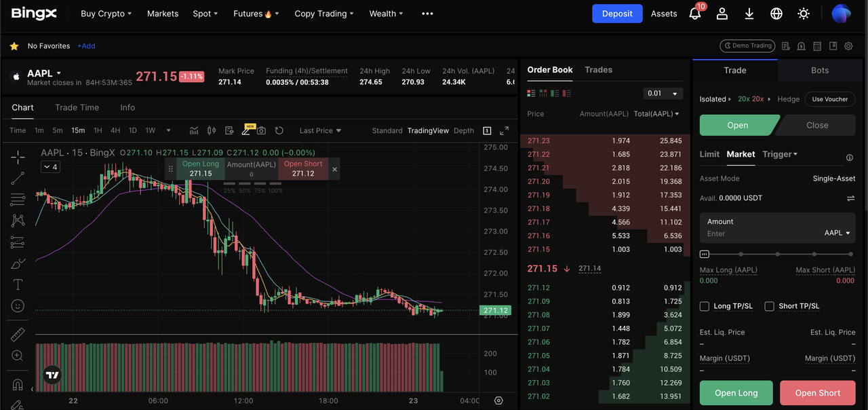Click the Open Long button
868x410 pixels.
pos(736,393)
